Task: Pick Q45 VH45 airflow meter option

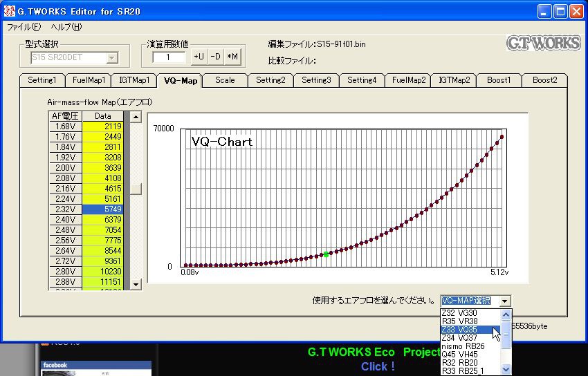Action: [x=470, y=355]
